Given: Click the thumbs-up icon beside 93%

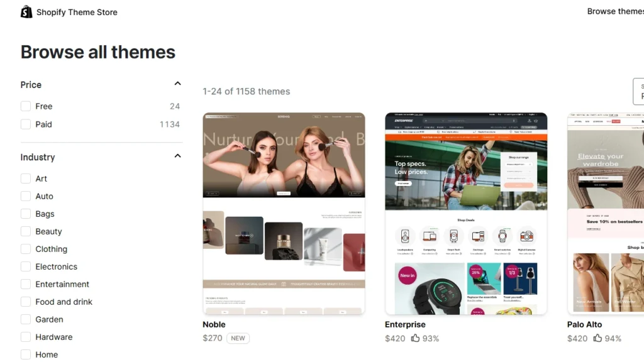Looking at the screenshot, I should click(x=415, y=338).
